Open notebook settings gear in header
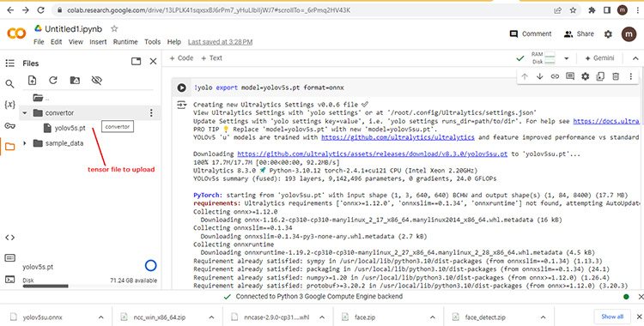Screen dimensions: 644x326 click(608, 34)
